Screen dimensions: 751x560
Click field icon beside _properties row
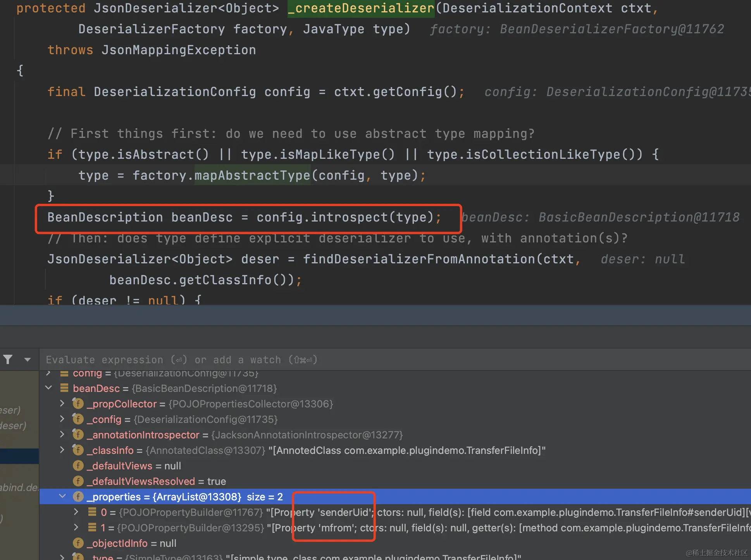pos(78,496)
